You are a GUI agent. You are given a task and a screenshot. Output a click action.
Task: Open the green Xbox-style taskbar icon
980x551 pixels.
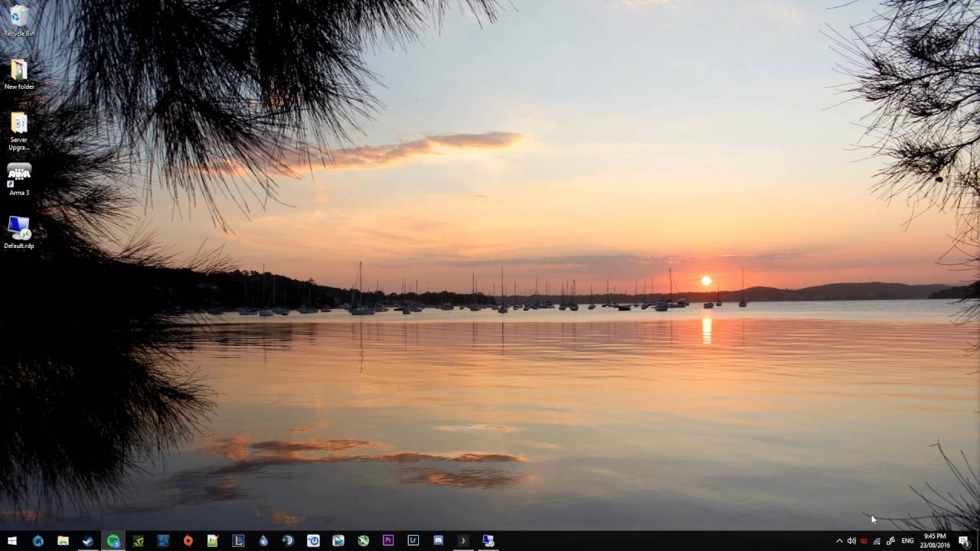(363, 541)
